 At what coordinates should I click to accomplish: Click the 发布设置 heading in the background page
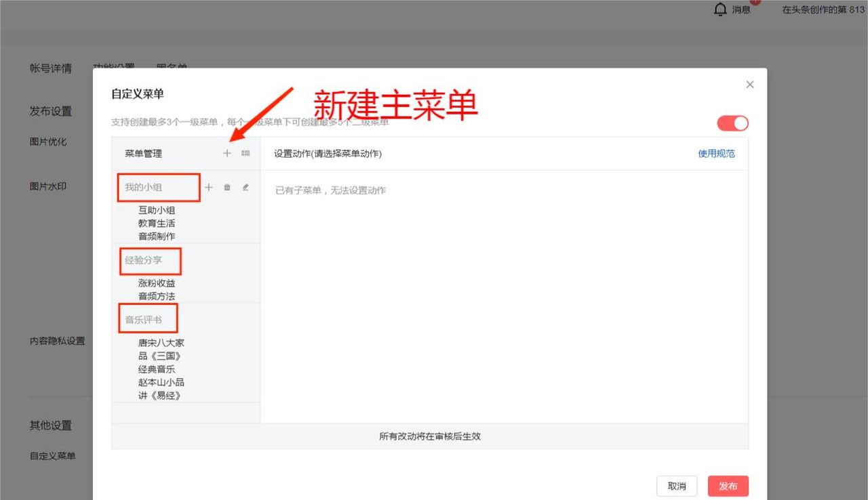[x=50, y=111]
